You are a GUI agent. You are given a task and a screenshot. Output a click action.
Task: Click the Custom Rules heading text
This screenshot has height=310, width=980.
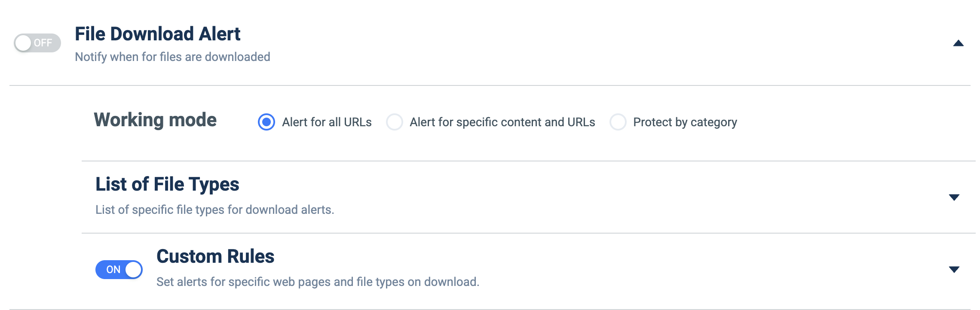(x=215, y=256)
